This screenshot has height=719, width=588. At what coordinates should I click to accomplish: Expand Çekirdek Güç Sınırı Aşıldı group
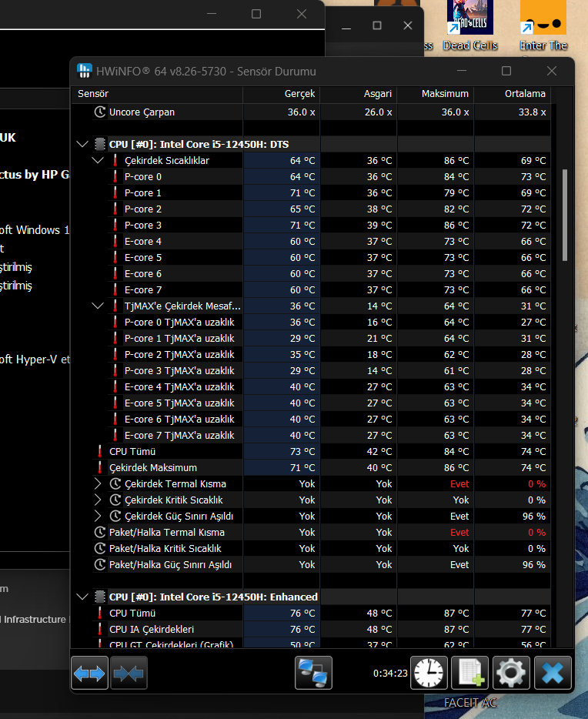(x=98, y=516)
